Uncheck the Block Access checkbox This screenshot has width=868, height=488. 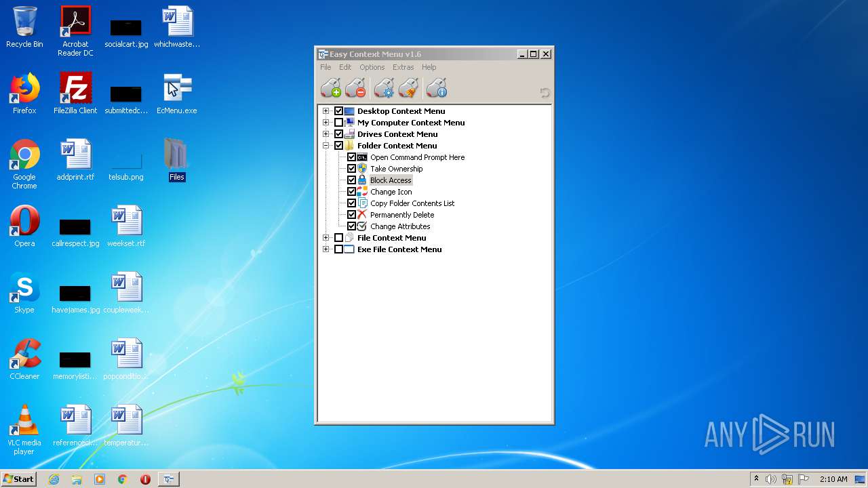[352, 180]
